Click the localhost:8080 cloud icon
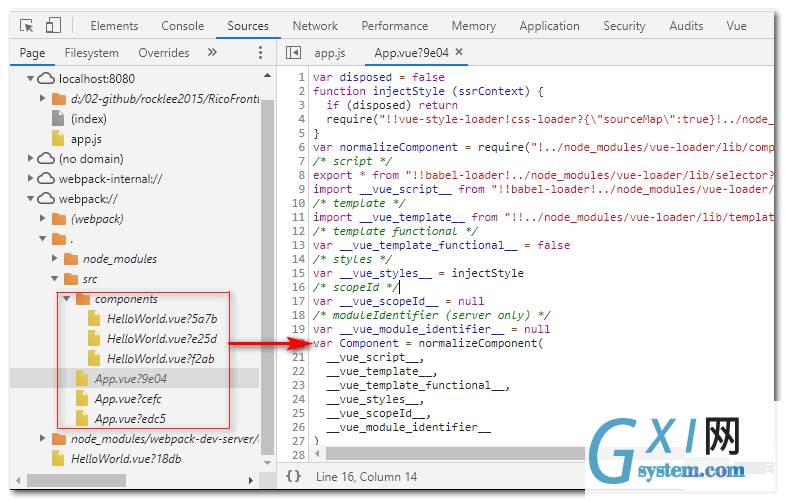 click(46, 79)
